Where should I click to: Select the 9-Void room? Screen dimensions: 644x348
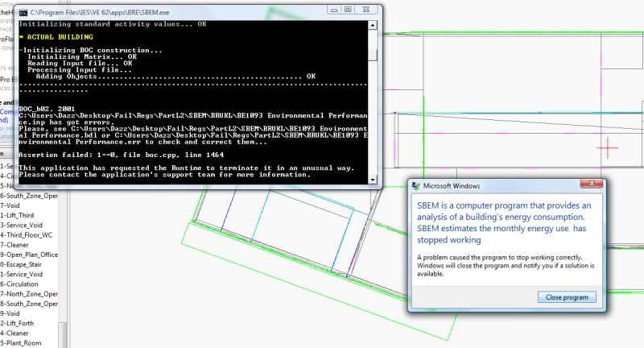10,313
